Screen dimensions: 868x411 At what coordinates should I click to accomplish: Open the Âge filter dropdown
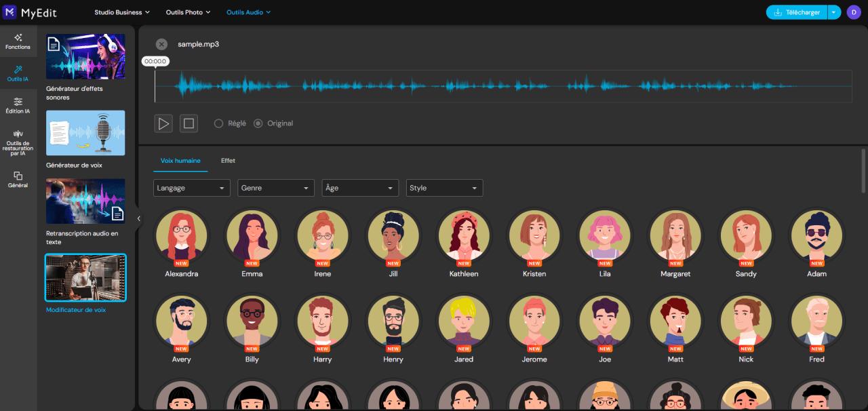360,188
